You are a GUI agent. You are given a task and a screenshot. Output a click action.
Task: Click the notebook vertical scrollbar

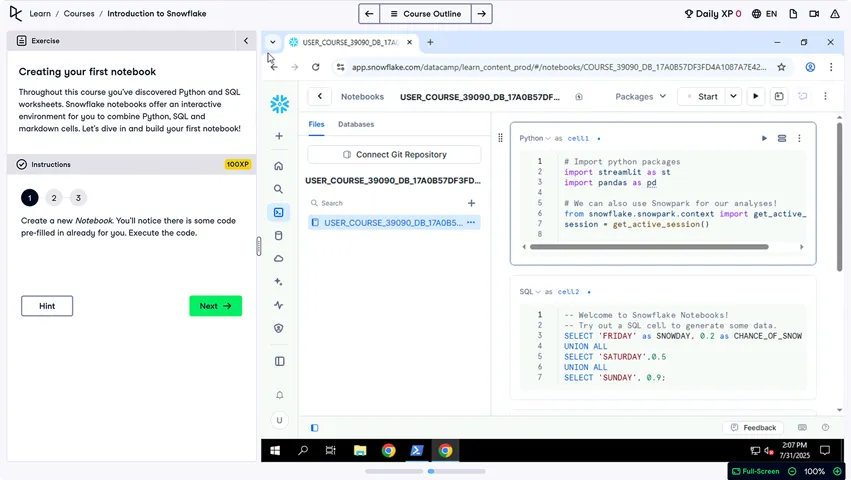click(x=840, y=197)
